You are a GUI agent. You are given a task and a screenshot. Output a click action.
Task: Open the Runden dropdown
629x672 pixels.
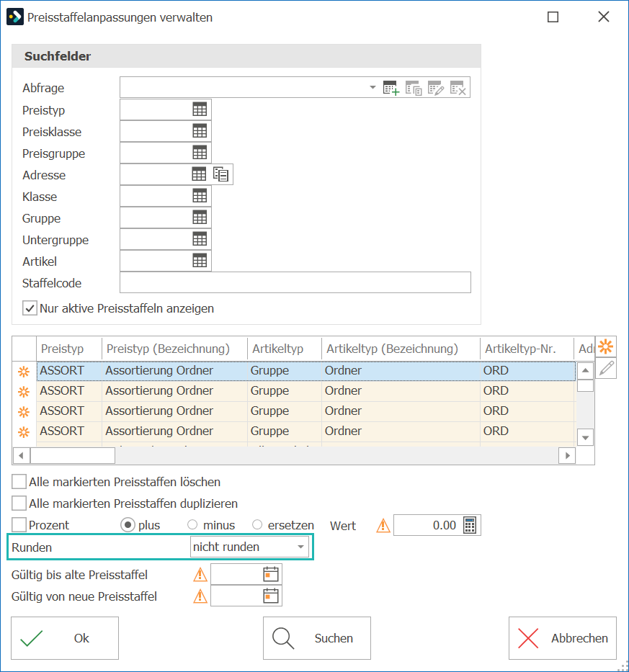(249, 547)
